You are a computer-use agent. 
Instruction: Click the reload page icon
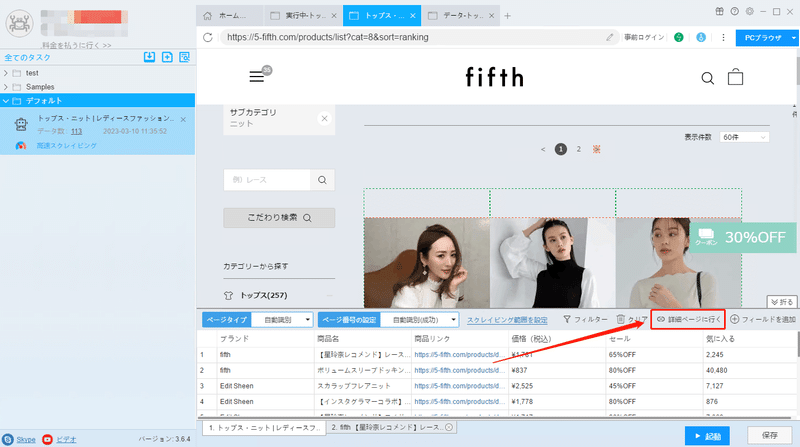click(208, 37)
